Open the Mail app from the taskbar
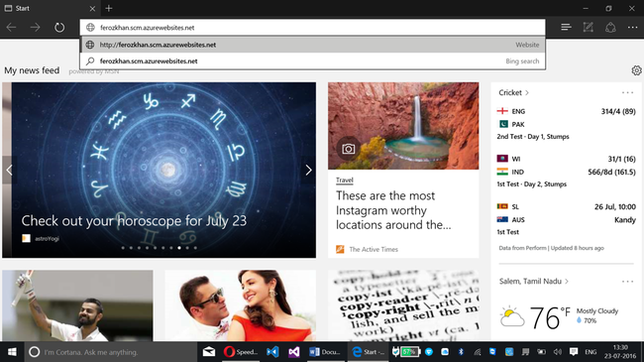Viewport: 644px width, 362px height. coord(209,352)
